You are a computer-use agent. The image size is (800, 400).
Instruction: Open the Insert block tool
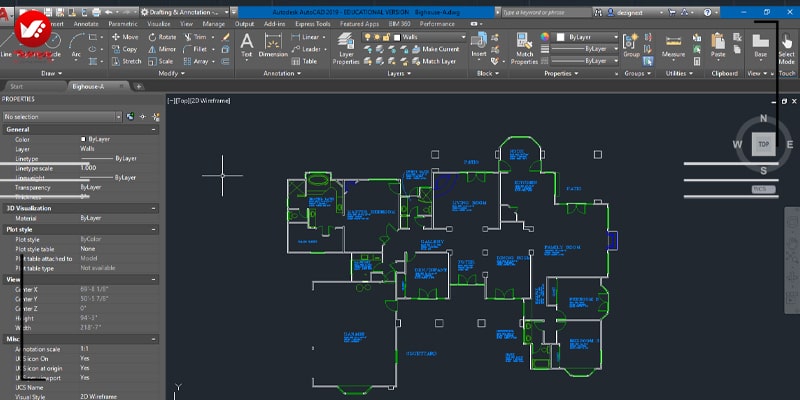tap(479, 45)
